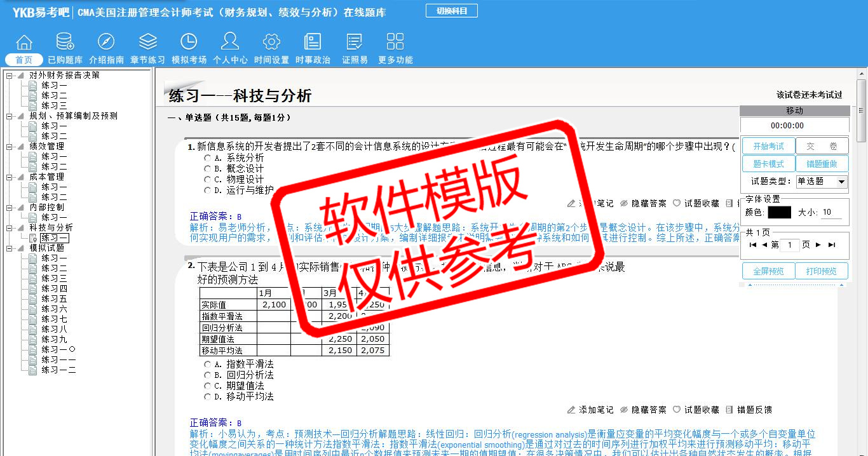Select option A 指数平滑法 radio

click(207, 364)
